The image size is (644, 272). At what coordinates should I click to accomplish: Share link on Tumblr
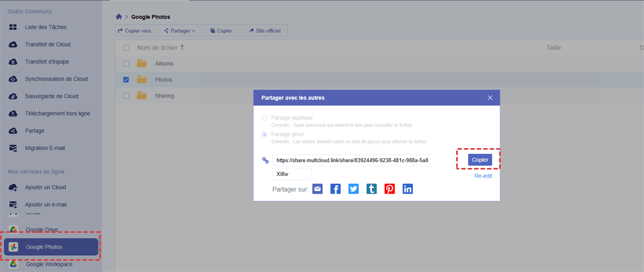(371, 189)
